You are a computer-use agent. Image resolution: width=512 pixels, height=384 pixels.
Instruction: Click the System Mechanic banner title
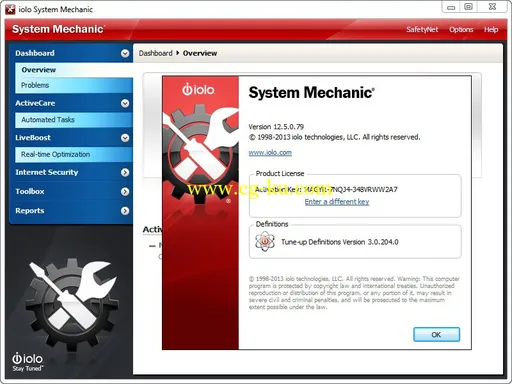[x=58, y=29]
